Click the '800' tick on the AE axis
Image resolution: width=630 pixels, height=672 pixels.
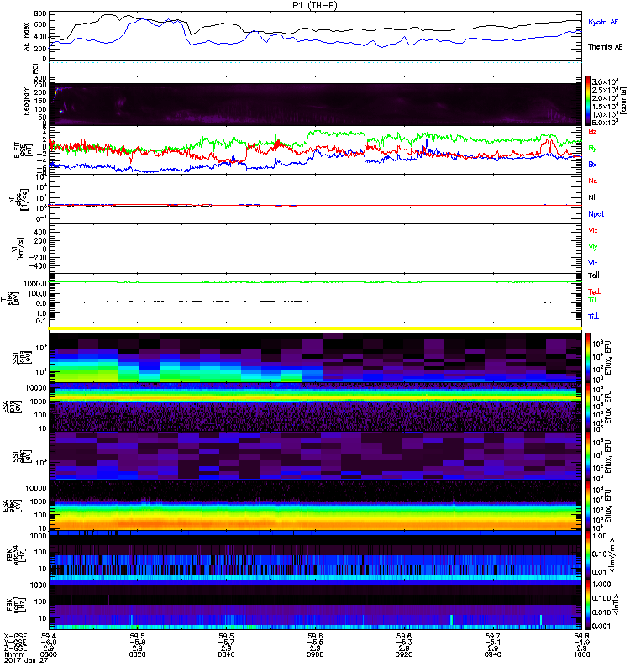(40, 13)
